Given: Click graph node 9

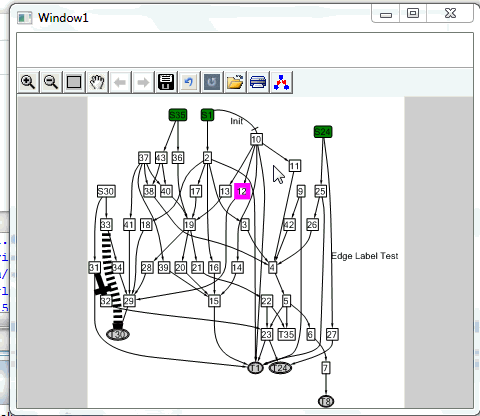Looking at the screenshot, I should pyautogui.click(x=301, y=191).
